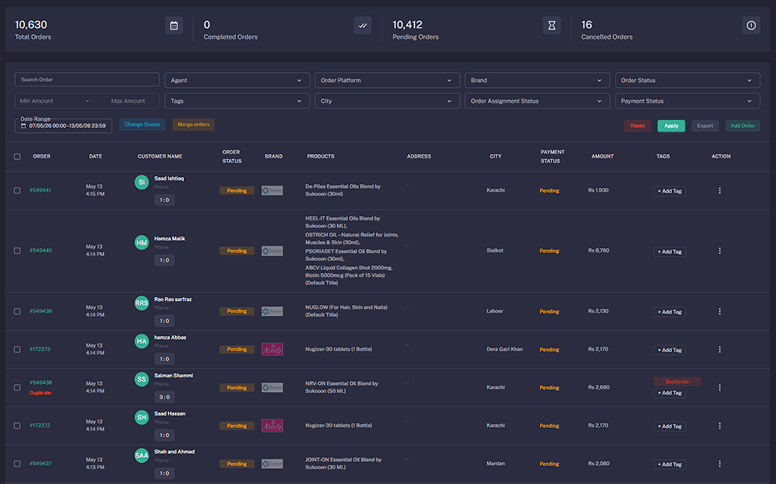Click the Duplicate tag on order #549438
Screen dimensions: 776x484
(x=677, y=382)
